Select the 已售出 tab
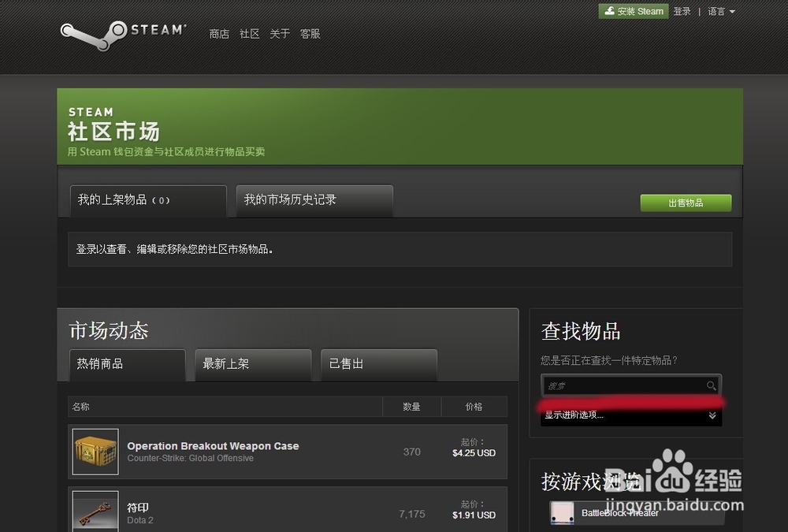Viewport: 788px width, 532px height. pyautogui.click(x=379, y=365)
